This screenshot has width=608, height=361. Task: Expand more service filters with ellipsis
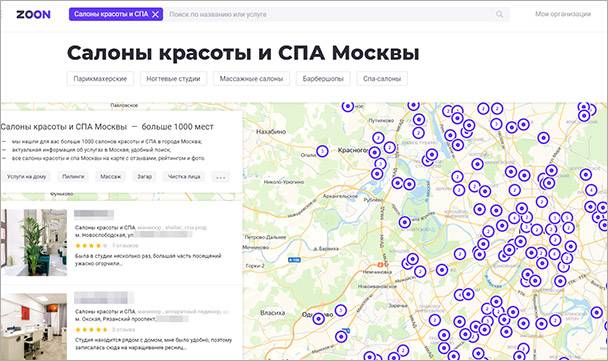pyautogui.click(x=221, y=177)
